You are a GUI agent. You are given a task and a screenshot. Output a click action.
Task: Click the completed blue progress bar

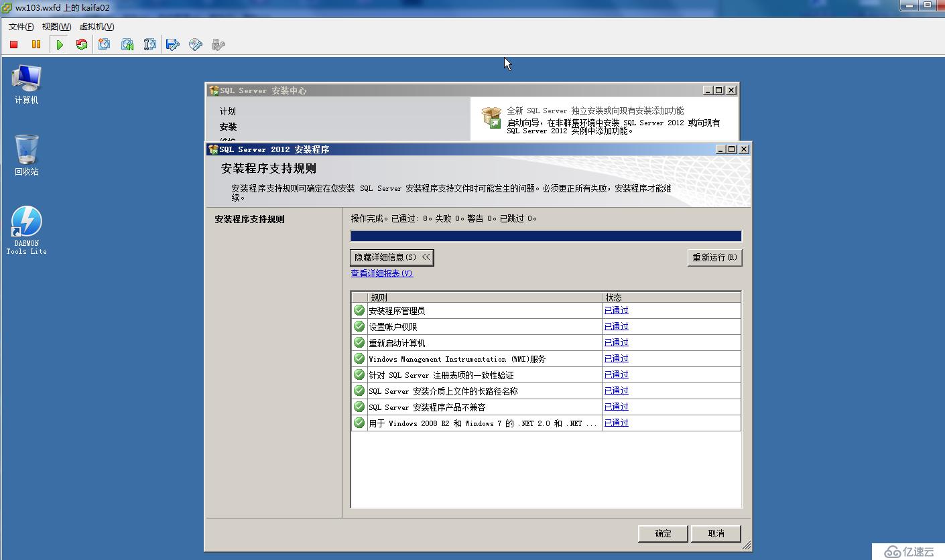pos(546,236)
